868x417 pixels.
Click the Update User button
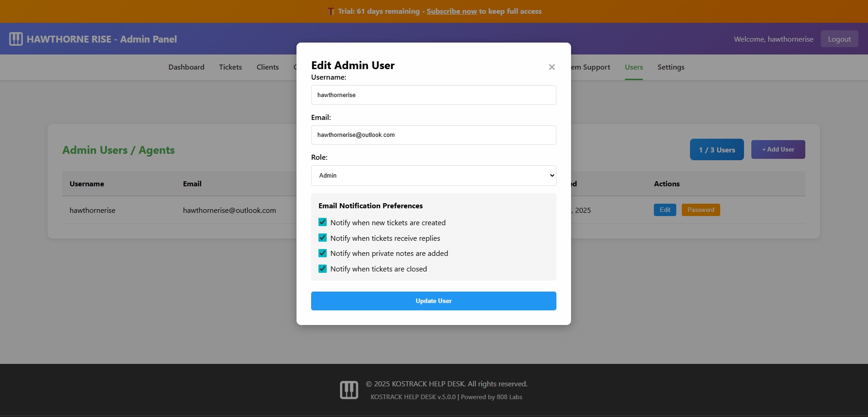tap(433, 301)
